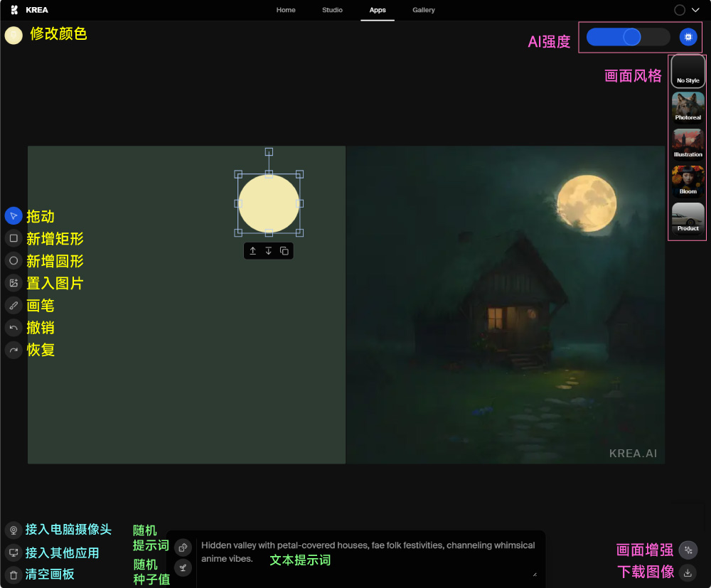Expand the account dropdown at top right

695,10
